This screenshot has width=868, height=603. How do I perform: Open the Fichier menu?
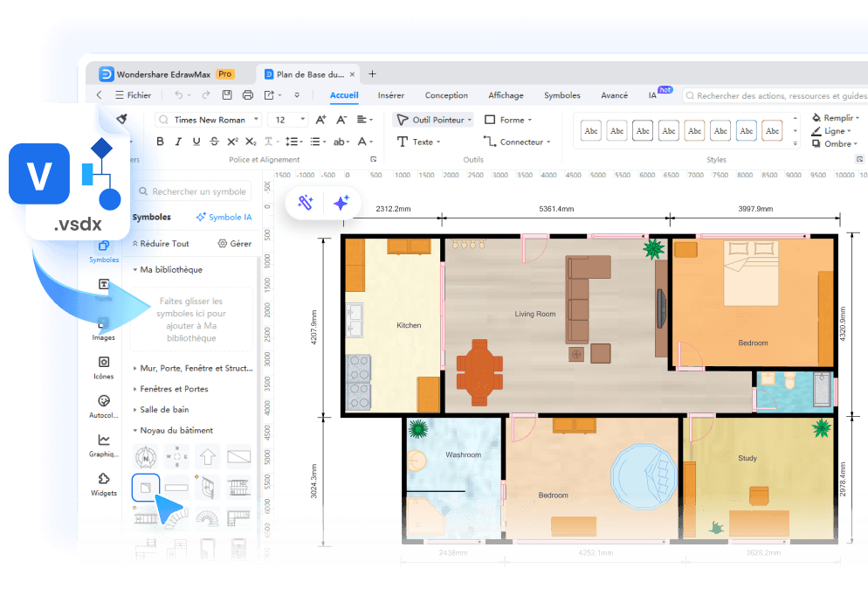[133, 95]
